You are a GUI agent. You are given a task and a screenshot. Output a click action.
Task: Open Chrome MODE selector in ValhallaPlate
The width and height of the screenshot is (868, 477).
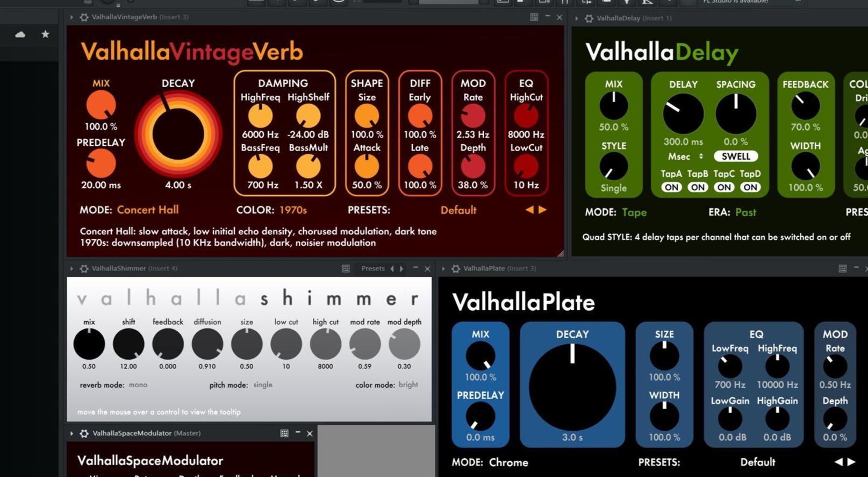click(x=508, y=462)
